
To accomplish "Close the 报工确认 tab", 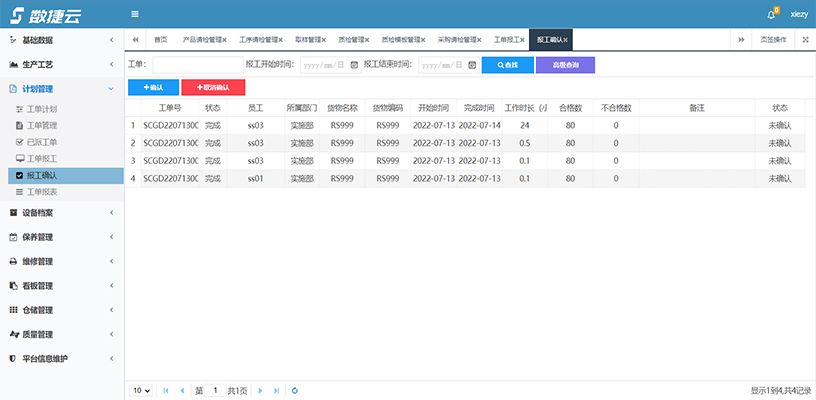I will coord(566,40).
